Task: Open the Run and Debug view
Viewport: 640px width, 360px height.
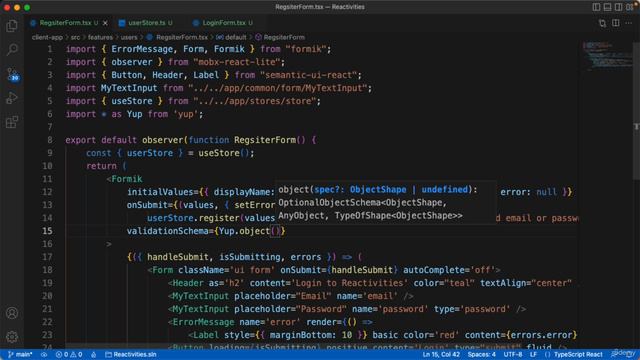Action: [12, 98]
